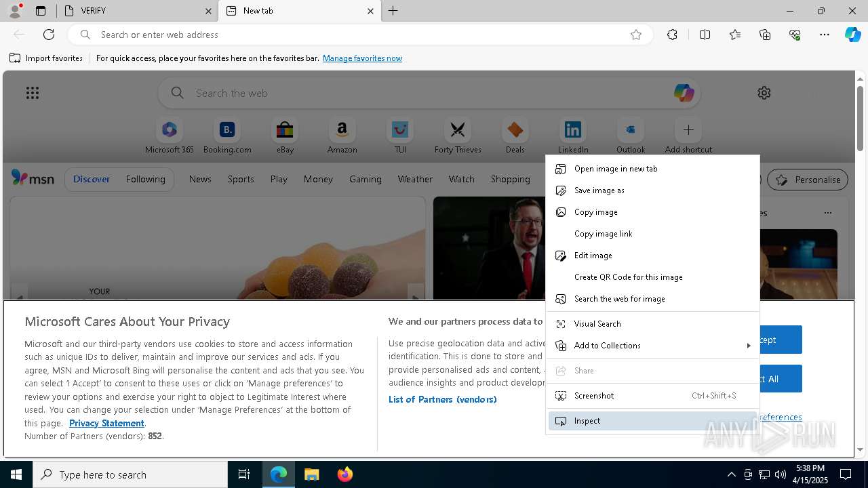Choose Open image in new tab
The height and width of the screenshot is (488, 868).
tap(652, 169)
